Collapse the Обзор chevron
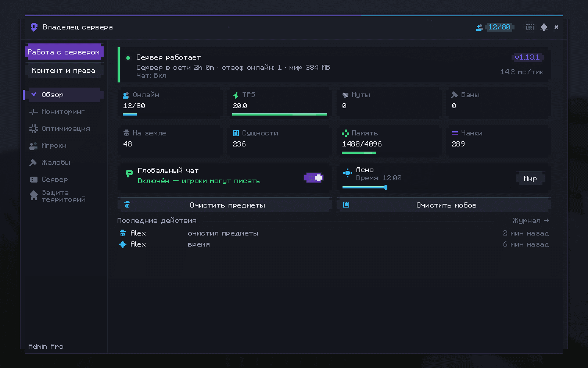 pyautogui.click(x=34, y=95)
